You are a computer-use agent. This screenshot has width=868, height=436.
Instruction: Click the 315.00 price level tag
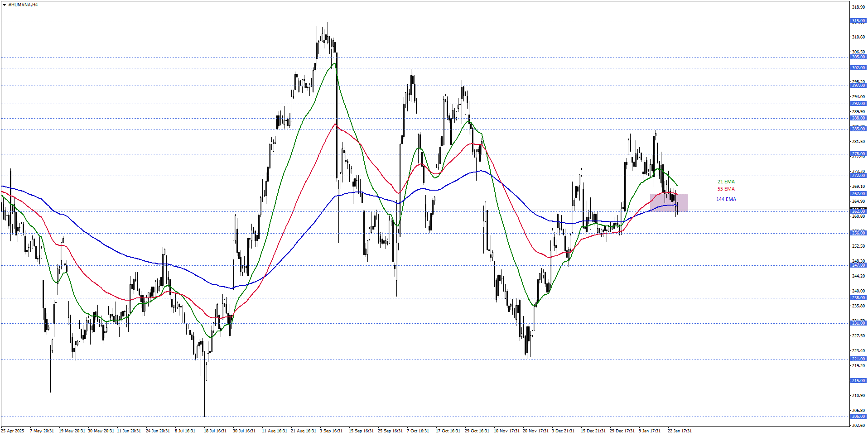click(858, 21)
